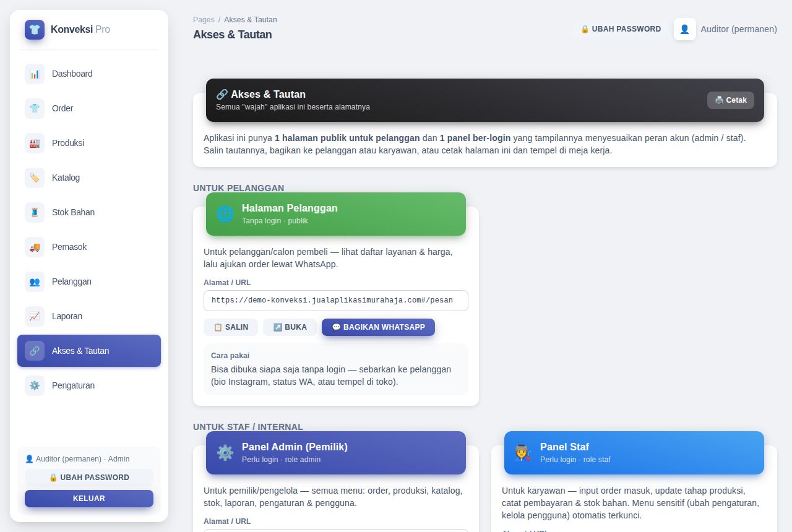Viewport: 792px width, 532px height.
Task: Click the user avatar icon in header
Action: [x=685, y=29]
